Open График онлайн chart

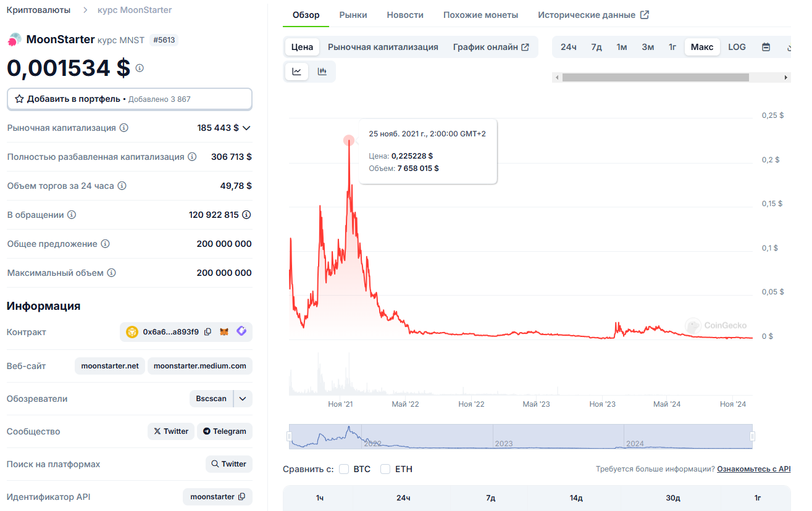click(491, 47)
